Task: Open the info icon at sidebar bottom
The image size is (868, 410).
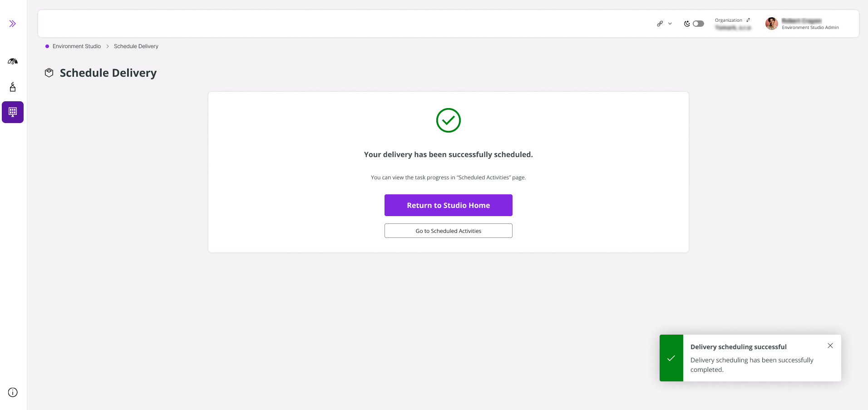Action: [x=13, y=392]
